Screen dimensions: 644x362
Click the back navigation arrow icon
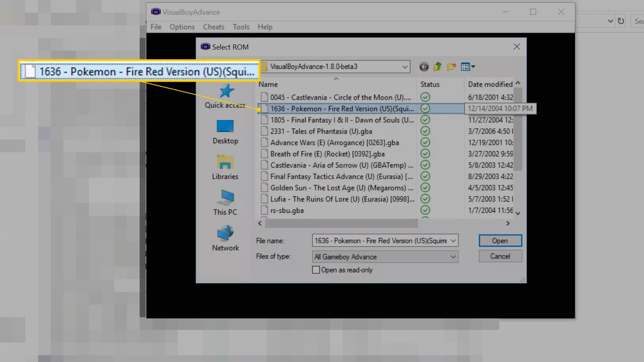point(424,67)
